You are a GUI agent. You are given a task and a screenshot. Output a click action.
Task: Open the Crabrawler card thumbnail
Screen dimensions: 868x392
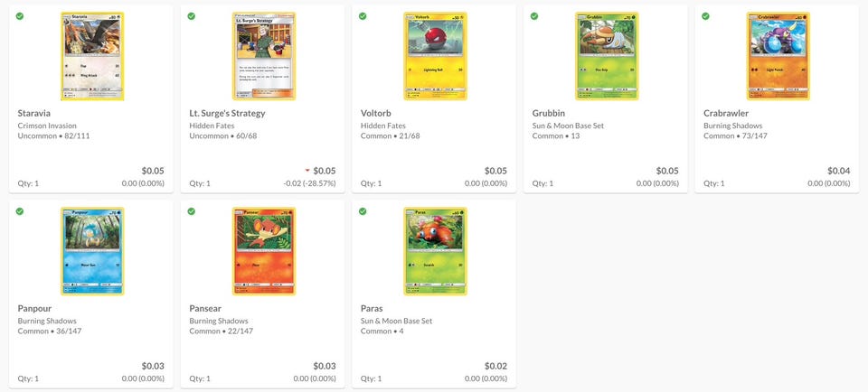[778, 56]
